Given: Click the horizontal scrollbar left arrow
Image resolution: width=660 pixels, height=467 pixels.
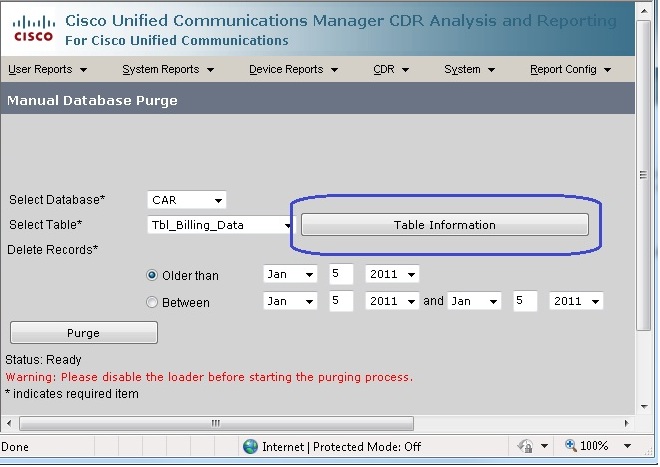Looking at the screenshot, I should pyautogui.click(x=9, y=423).
